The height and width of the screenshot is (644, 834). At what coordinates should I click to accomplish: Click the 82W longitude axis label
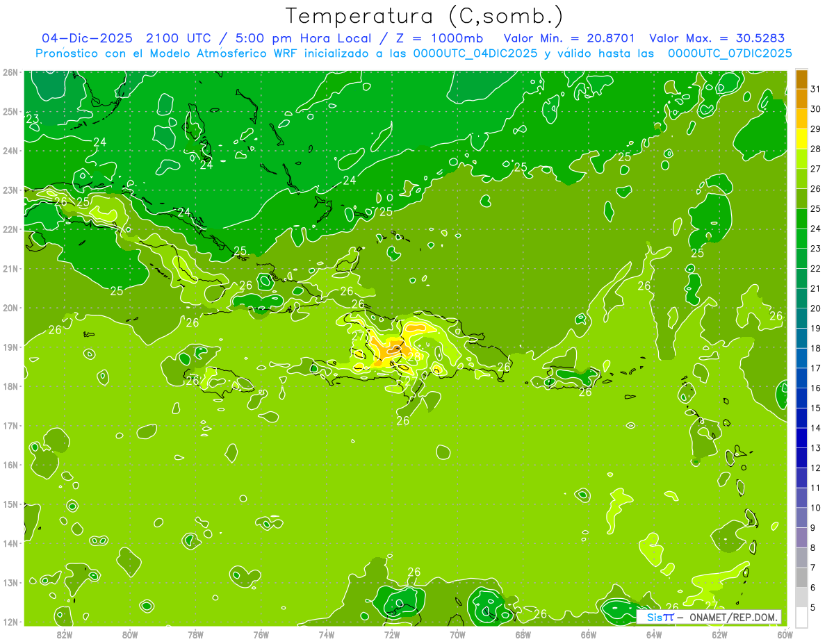pyautogui.click(x=65, y=634)
